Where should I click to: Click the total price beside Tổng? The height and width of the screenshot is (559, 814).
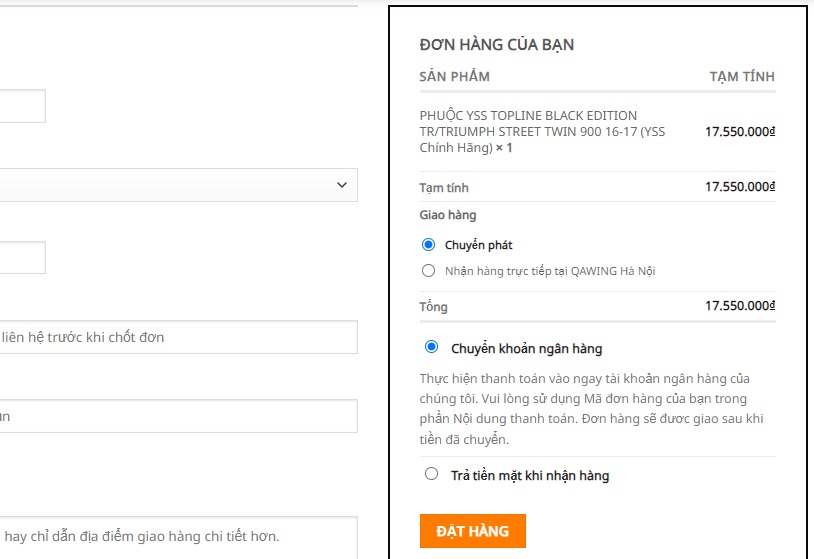[740, 306]
